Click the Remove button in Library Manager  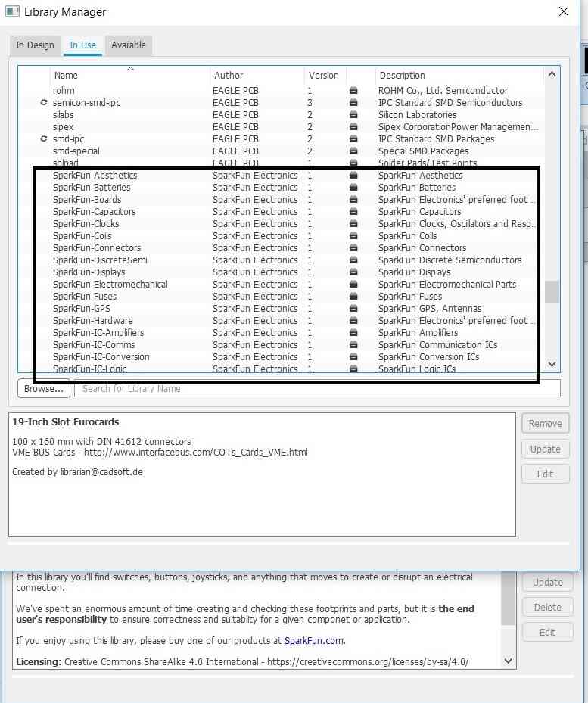tap(546, 423)
